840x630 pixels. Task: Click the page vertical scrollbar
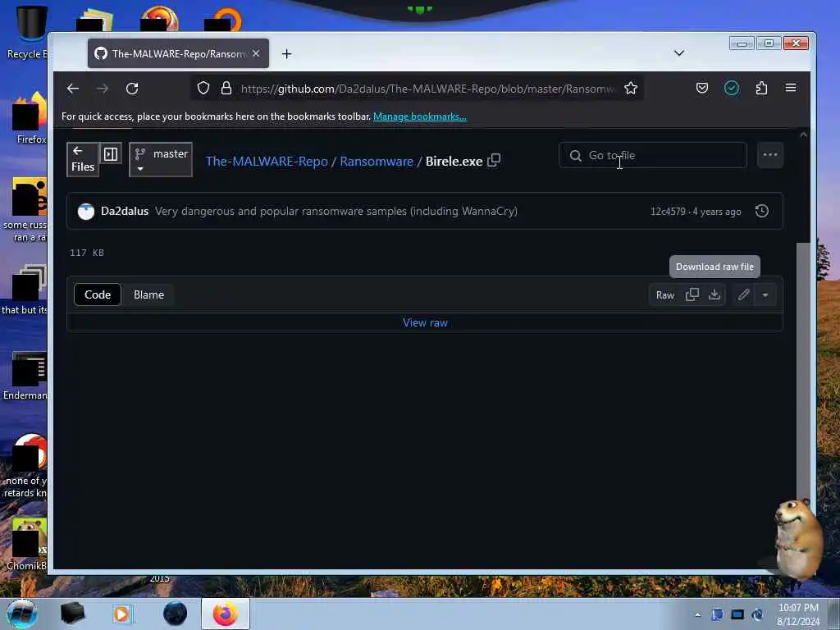tap(803, 370)
